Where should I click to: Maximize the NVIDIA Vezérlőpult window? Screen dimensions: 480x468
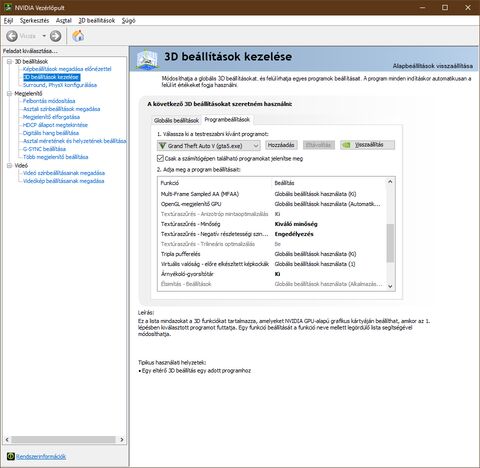coord(445,7)
